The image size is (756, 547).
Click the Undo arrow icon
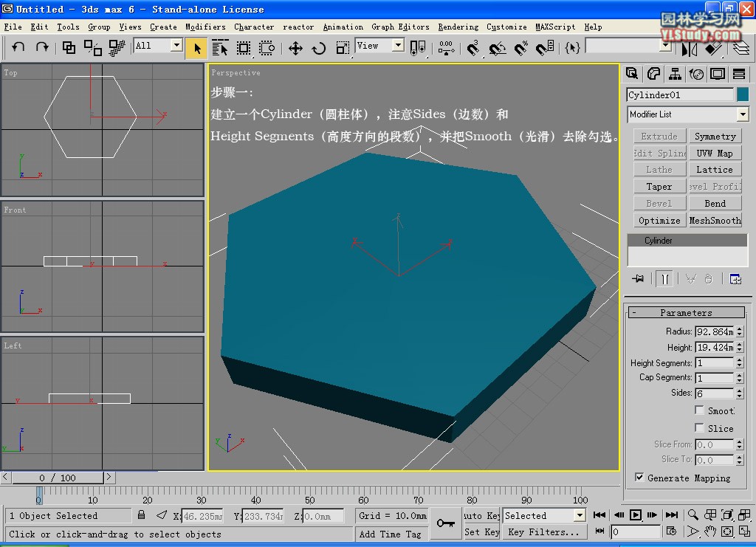click(x=18, y=47)
